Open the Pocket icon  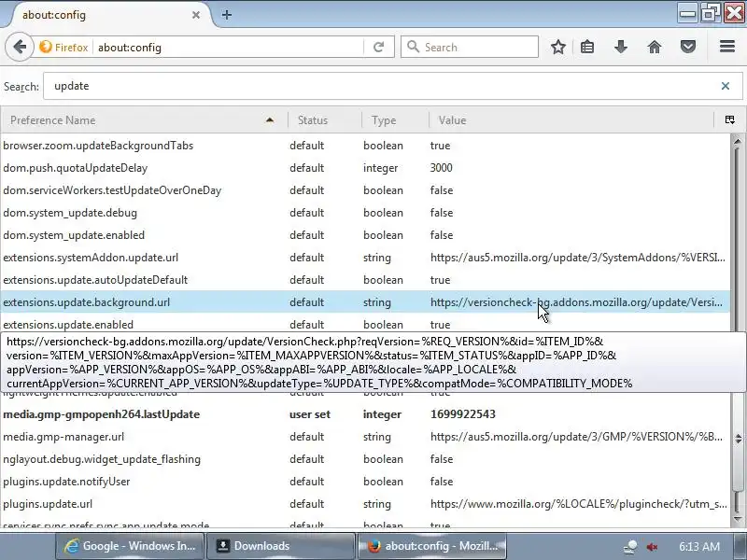pyautogui.click(x=688, y=48)
